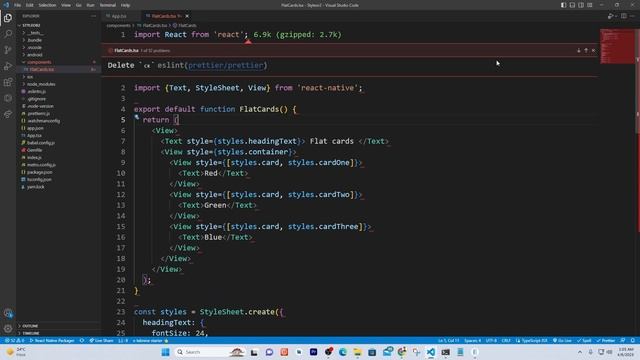The image size is (640, 360).
Task: Open .eslintrc.js in the explorer
Action: click(x=36, y=91)
